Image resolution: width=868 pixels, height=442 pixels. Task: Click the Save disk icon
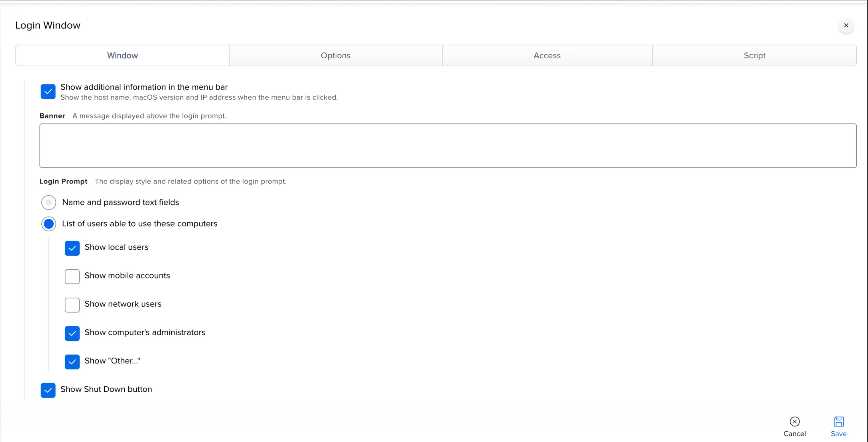pyautogui.click(x=838, y=421)
